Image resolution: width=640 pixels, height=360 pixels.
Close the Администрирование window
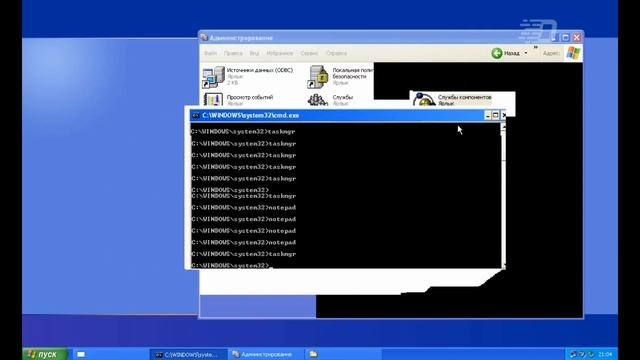tap(576, 38)
